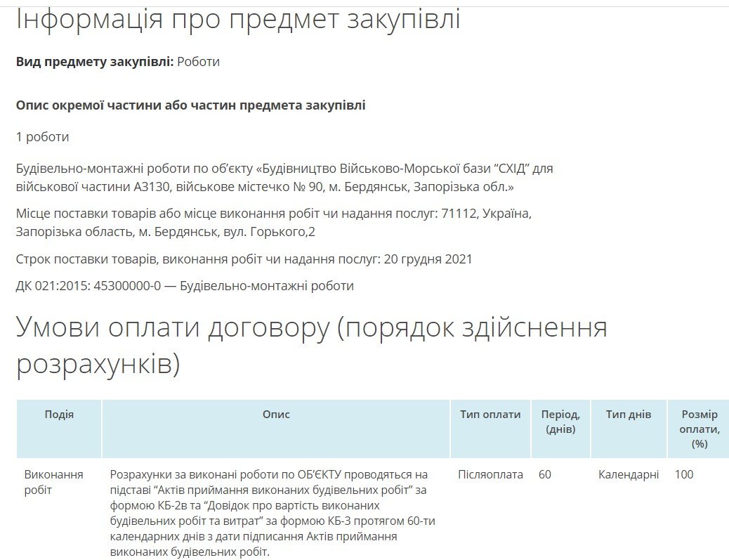Click the heading "Інформація про предмет закупівлі"
This screenshot has width=729, height=560.
tap(238, 19)
